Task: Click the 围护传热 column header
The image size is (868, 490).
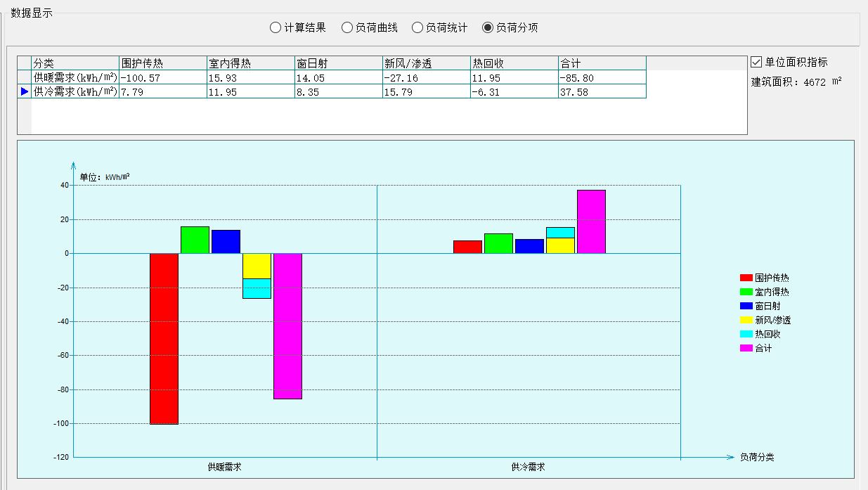Action: [x=163, y=63]
